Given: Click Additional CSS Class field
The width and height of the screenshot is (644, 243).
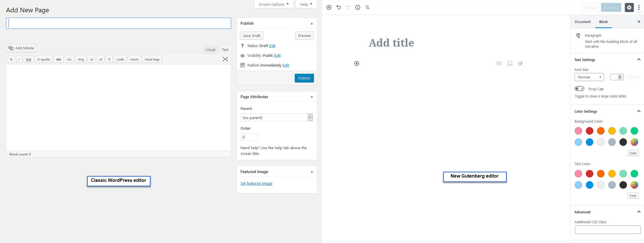Looking at the screenshot, I should click(x=608, y=230).
